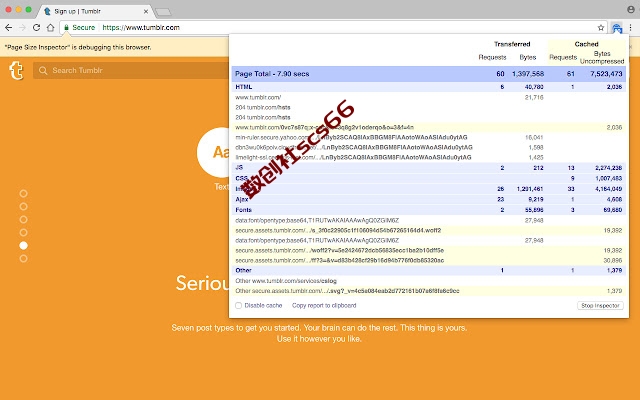Expand the CSS category row

point(429,178)
